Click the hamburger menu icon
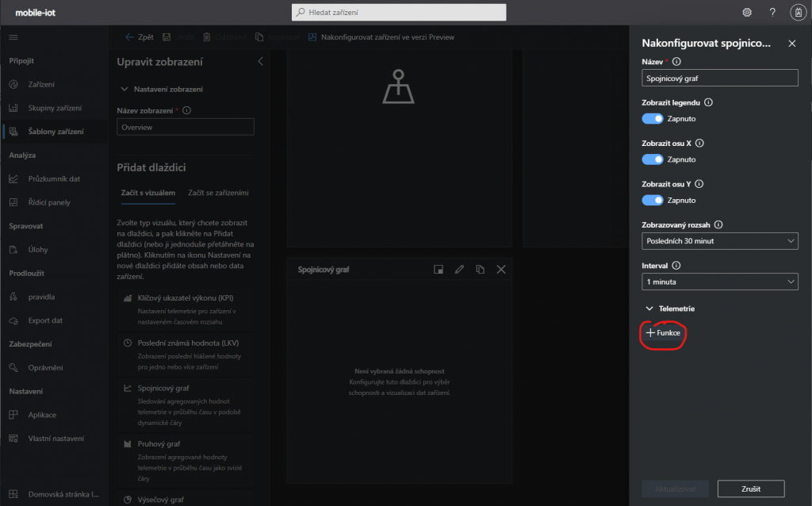812x506 pixels. (x=13, y=37)
